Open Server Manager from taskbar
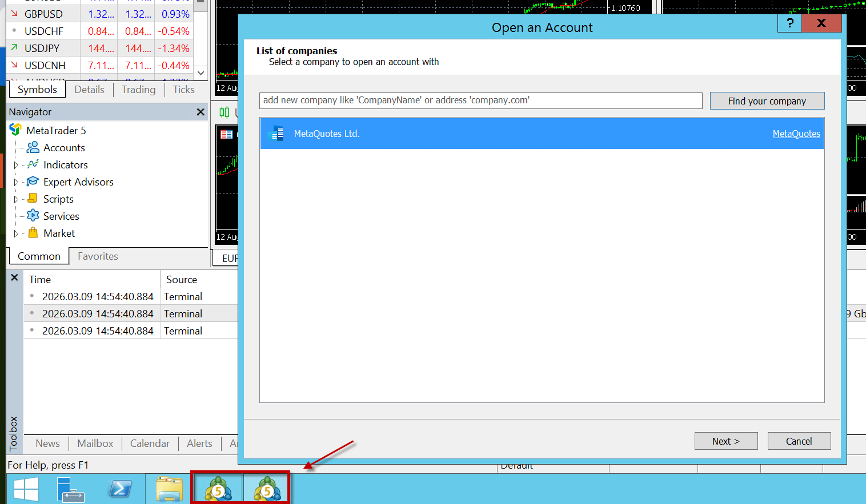The height and width of the screenshot is (504, 866). (71, 490)
